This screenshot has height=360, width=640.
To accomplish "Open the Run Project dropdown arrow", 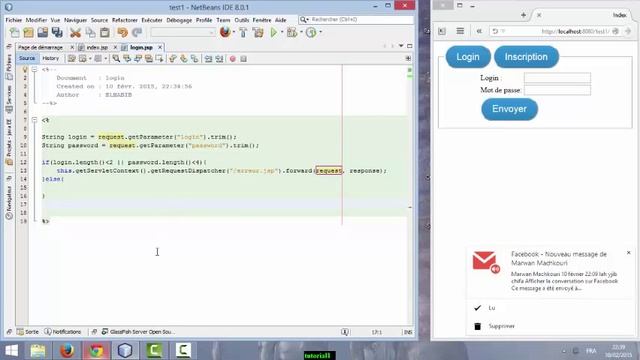I will coord(282,32).
